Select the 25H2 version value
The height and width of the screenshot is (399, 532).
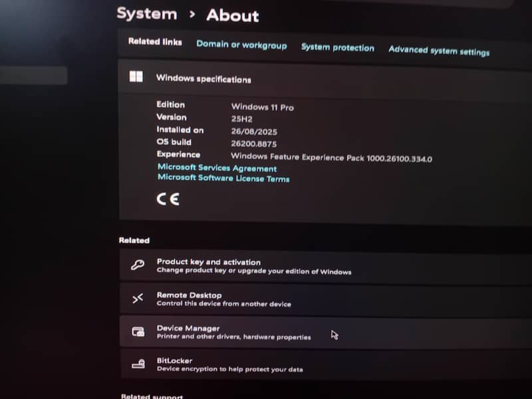(241, 119)
